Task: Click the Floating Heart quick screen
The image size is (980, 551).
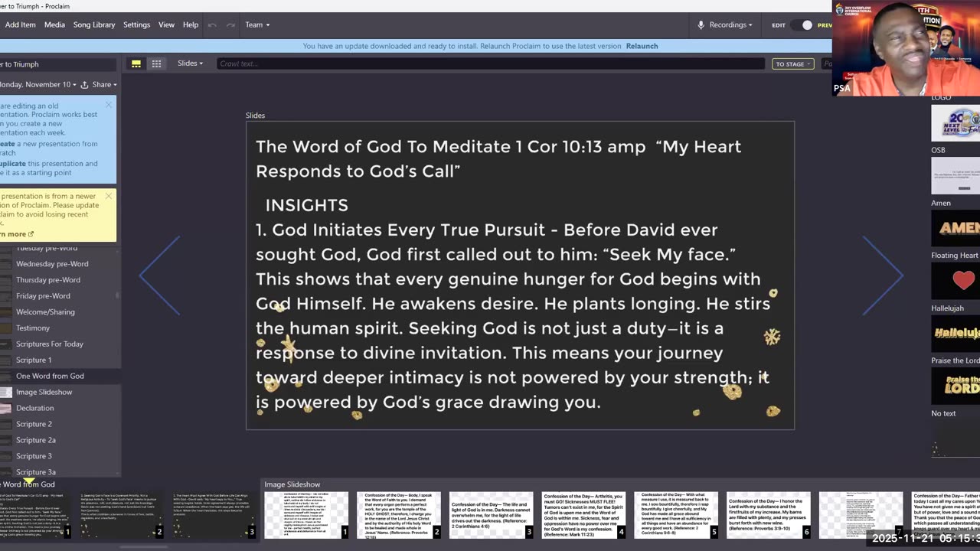Action: (x=955, y=280)
